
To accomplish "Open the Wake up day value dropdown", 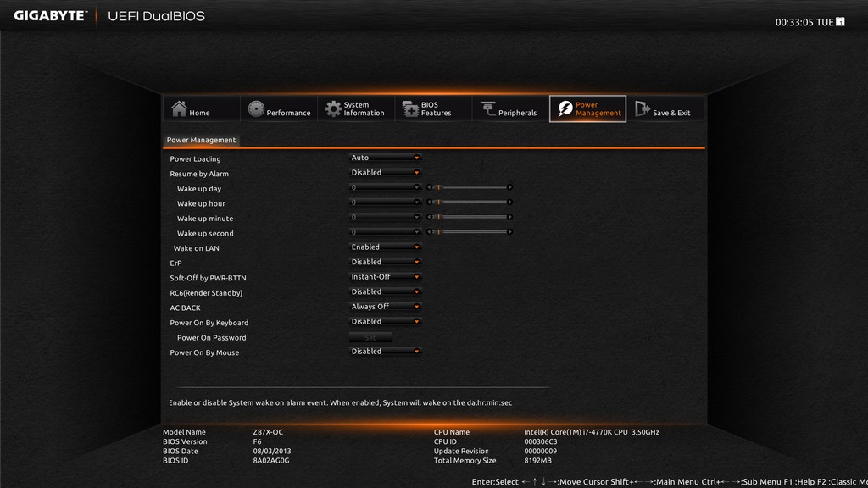I will (386, 187).
